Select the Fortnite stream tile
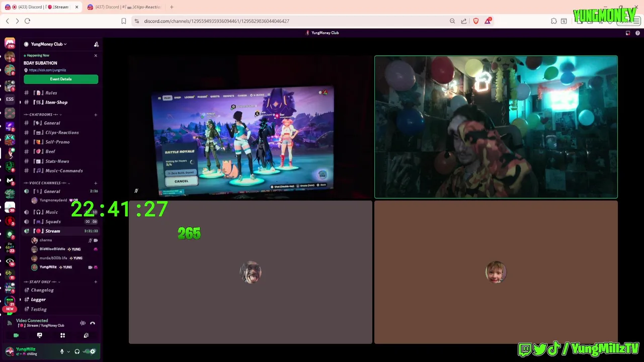 pos(251,127)
